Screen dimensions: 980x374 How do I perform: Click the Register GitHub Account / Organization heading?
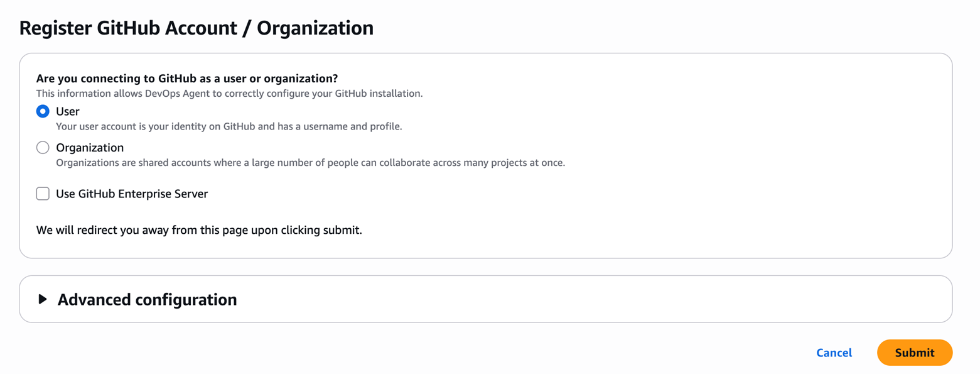(x=197, y=28)
